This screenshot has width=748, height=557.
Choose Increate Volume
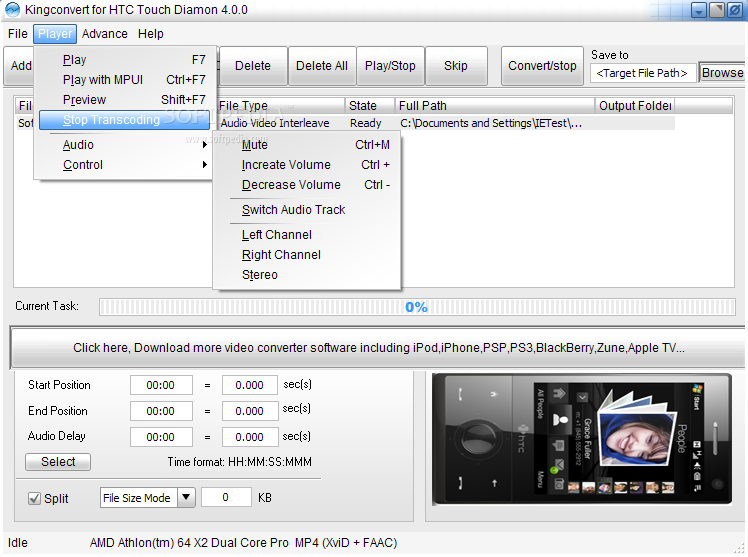(307, 165)
